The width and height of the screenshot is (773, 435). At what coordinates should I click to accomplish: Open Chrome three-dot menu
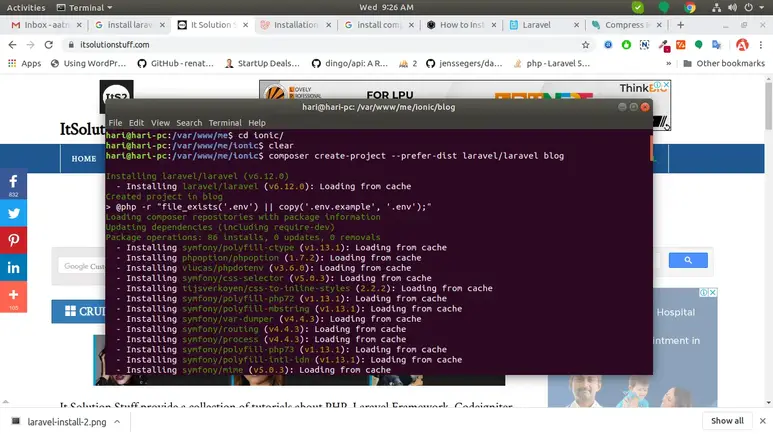(761, 45)
